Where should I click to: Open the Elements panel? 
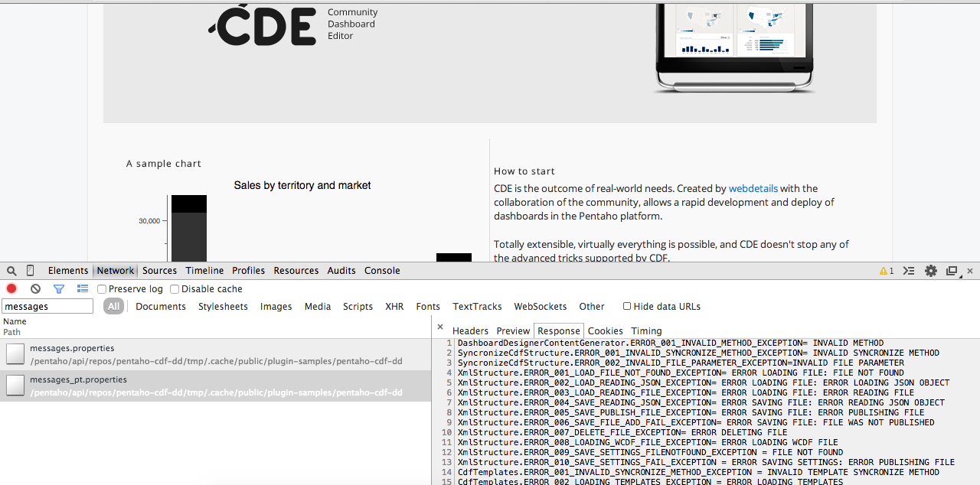tap(68, 271)
